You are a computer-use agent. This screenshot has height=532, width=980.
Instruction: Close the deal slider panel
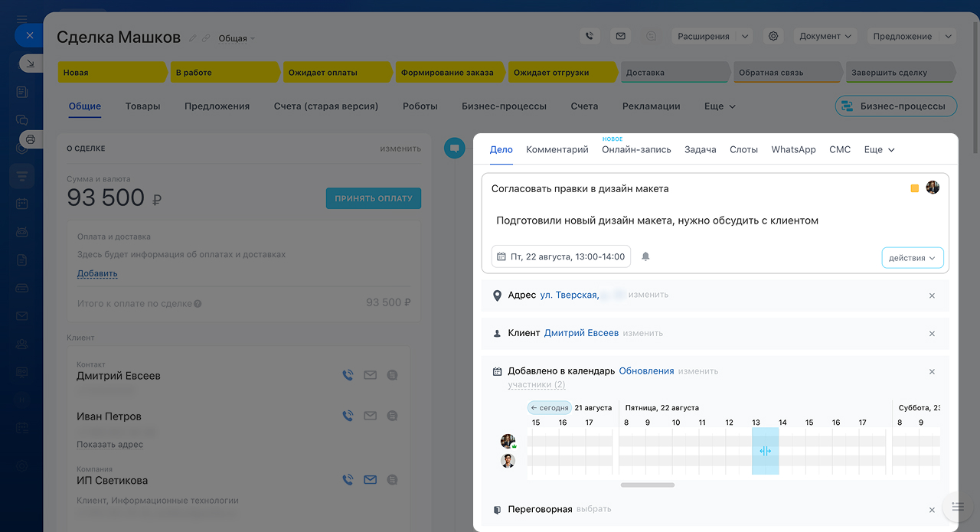[29, 35]
